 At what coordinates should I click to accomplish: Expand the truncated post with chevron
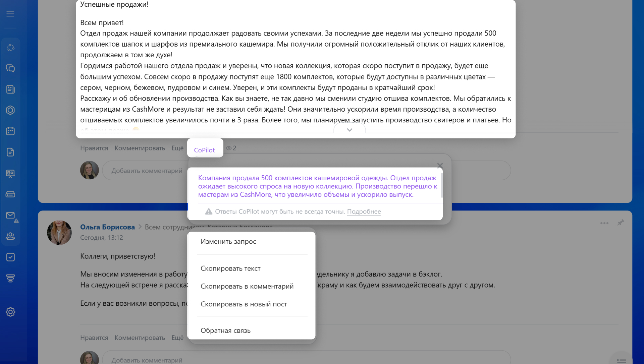coord(350,130)
